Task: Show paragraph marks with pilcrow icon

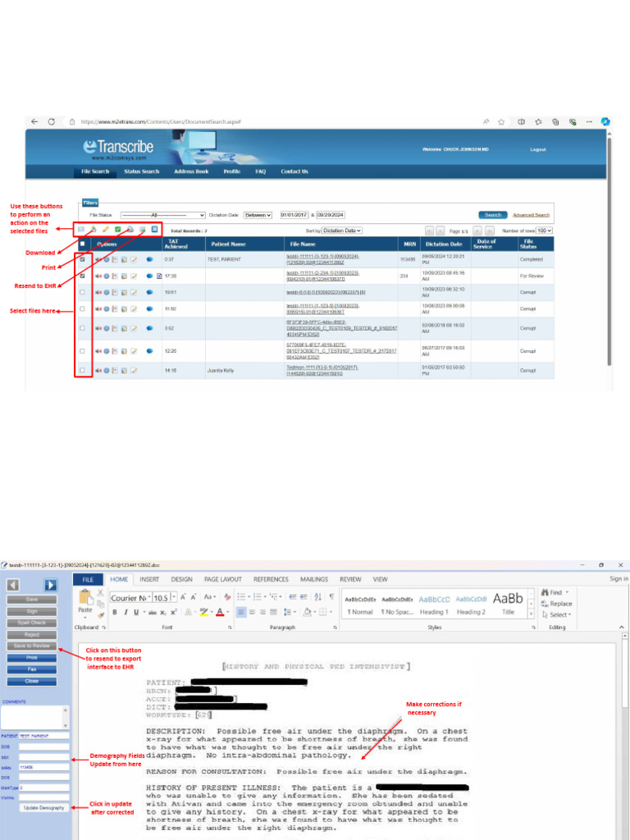Action: pos(331,597)
